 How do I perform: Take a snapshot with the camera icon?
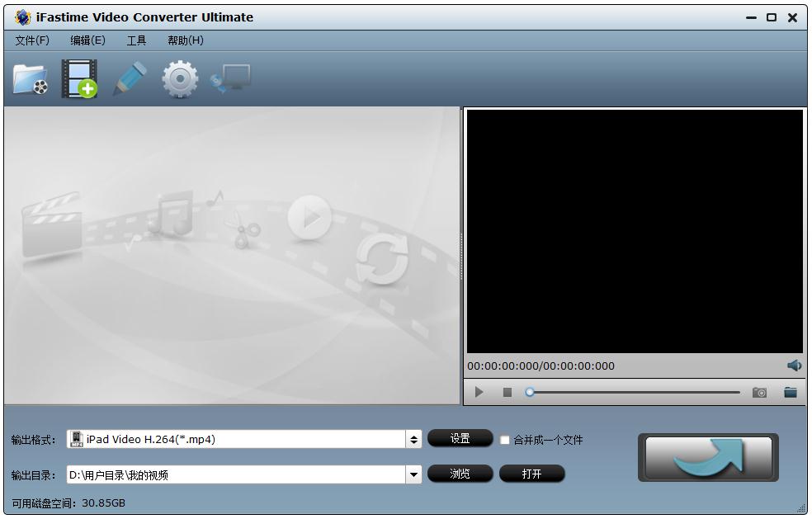(x=759, y=393)
